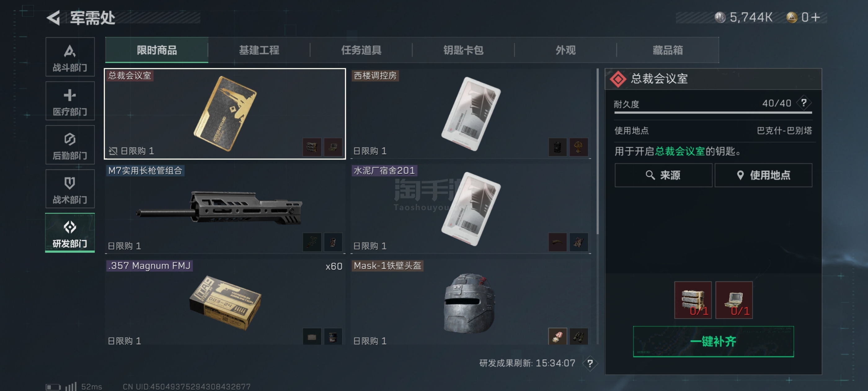Open the 战斗部门 sidebar section

click(70, 57)
